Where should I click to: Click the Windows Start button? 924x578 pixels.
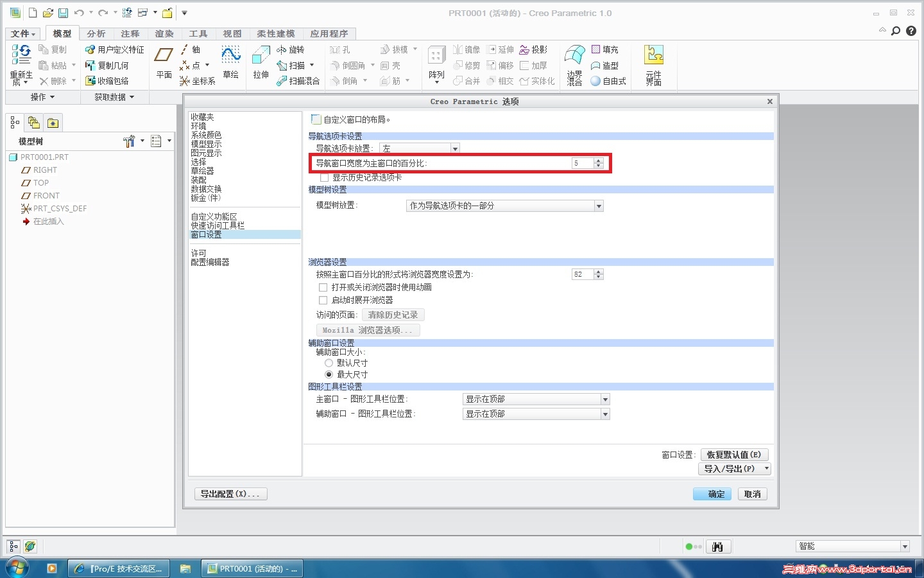pyautogui.click(x=17, y=568)
